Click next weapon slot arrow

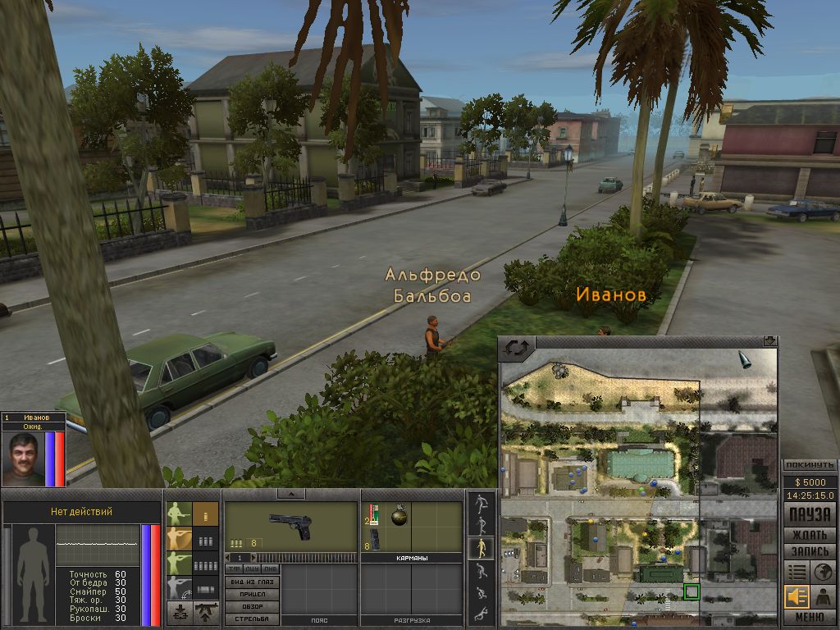pos(253,558)
